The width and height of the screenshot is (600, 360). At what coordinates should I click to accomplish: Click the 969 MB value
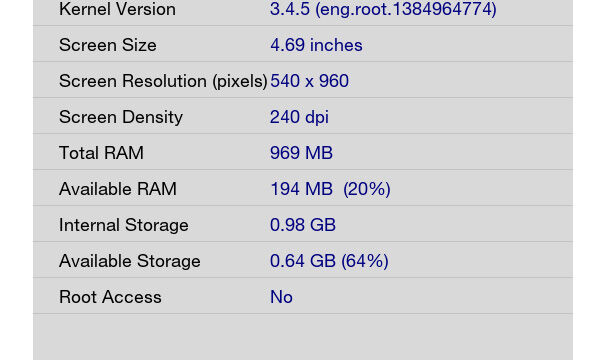[301, 153]
